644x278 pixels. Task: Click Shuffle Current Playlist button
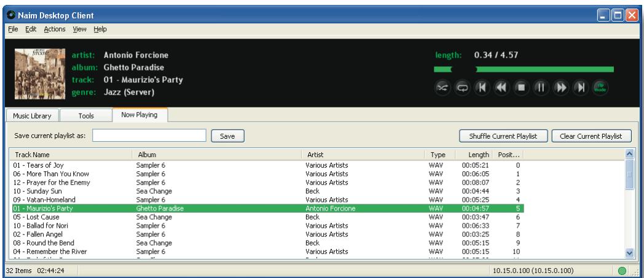click(503, 136)
